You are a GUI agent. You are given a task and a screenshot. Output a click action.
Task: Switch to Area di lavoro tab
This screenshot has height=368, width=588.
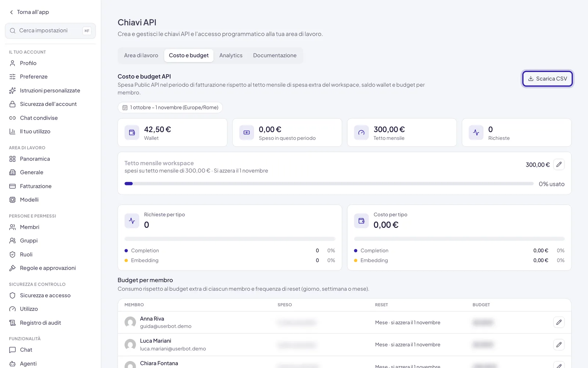[141, 56]
